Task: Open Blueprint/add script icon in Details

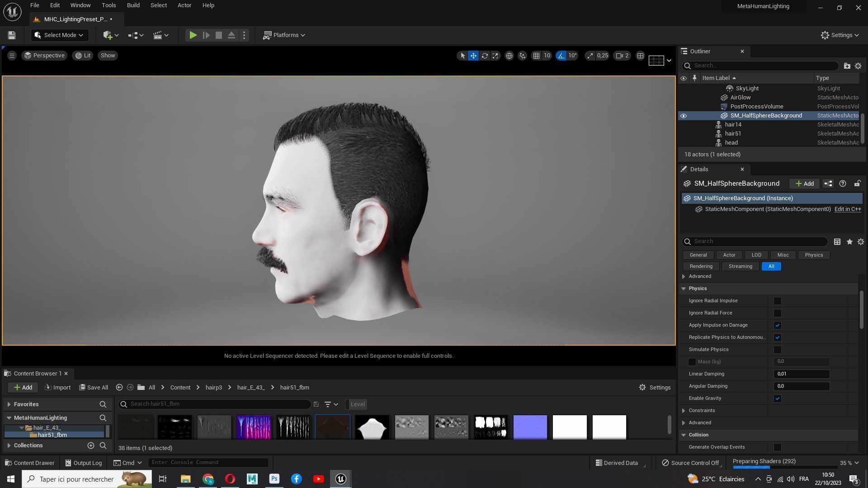Action: pyautogui.click(x=828, y=183)
